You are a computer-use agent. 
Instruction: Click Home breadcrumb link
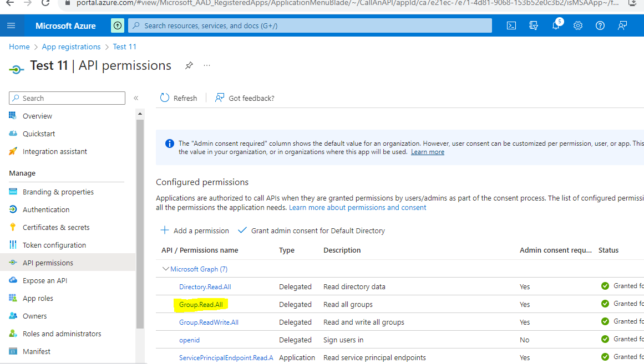coord(19,47)
